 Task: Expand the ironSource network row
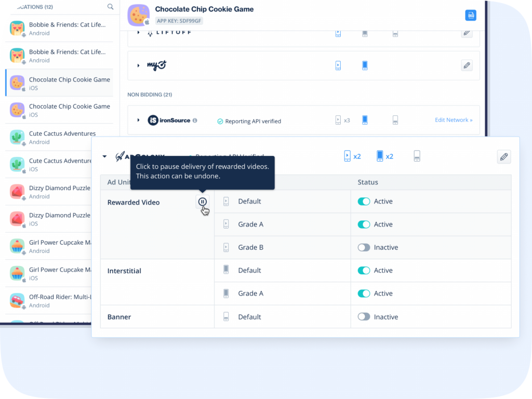(x=138, y=120)
